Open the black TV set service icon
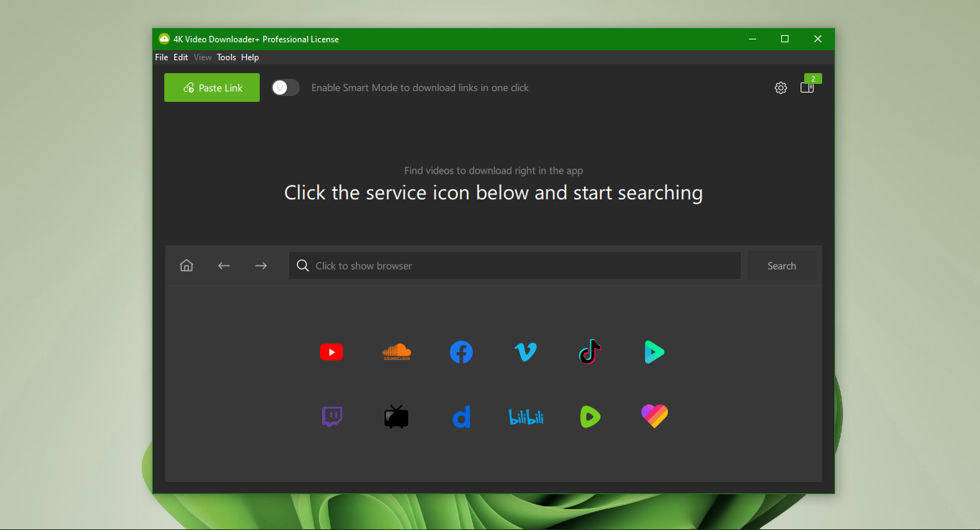Viewport: 980px width, 530px height. [396, 417]
